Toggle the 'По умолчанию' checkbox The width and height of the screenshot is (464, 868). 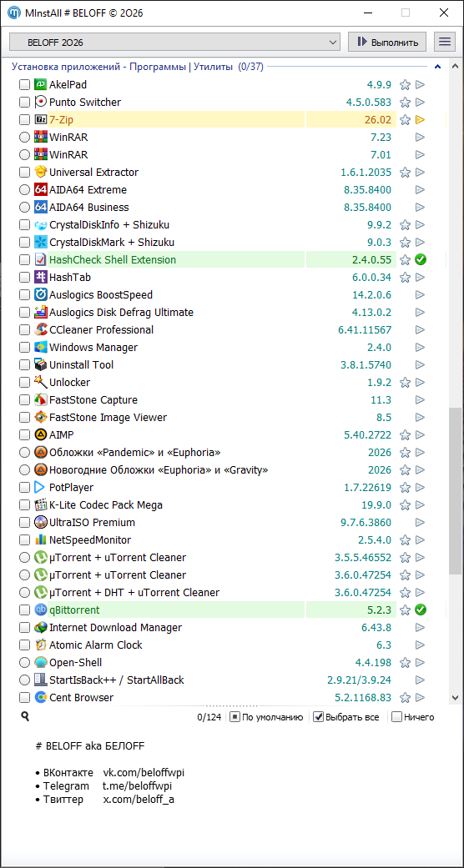point(235,717)
